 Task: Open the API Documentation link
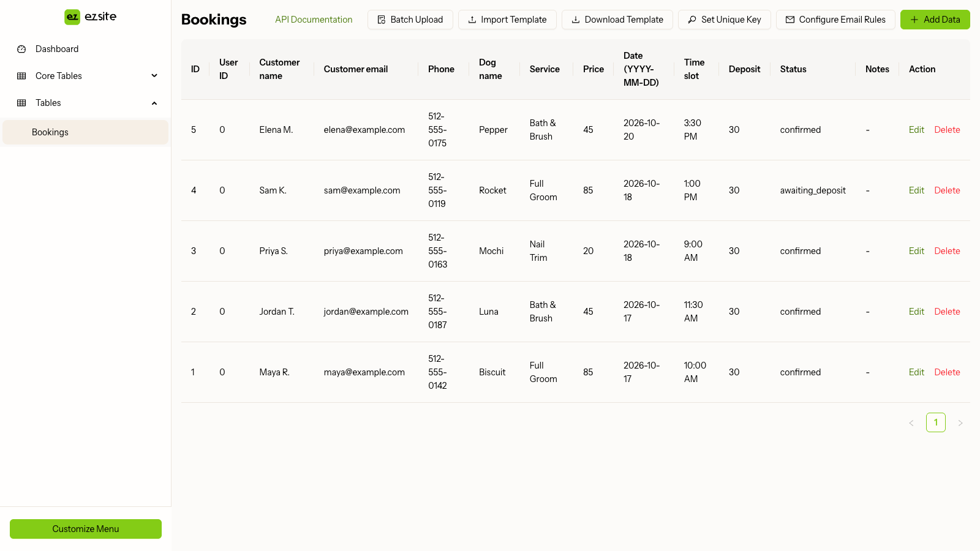(314, 20)
